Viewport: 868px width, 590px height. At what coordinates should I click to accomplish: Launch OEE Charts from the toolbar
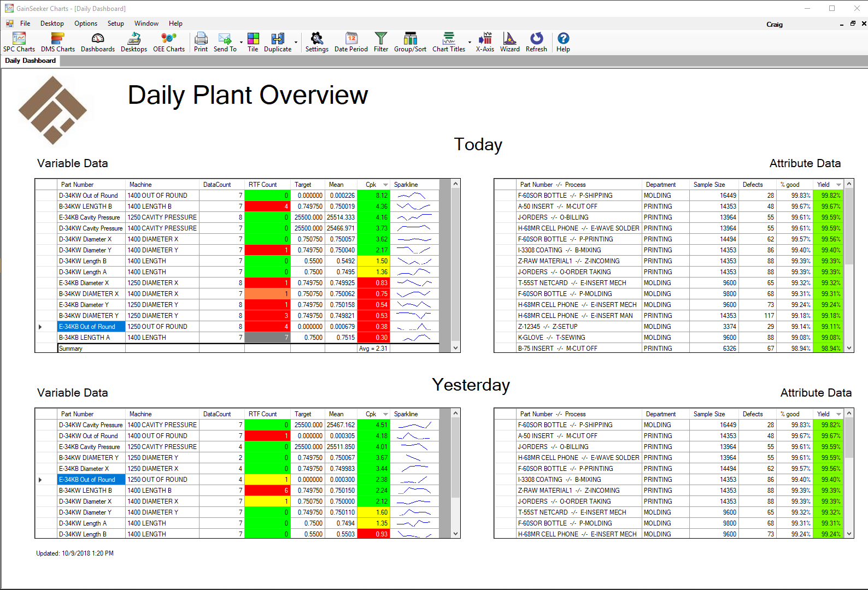[169, 42]
